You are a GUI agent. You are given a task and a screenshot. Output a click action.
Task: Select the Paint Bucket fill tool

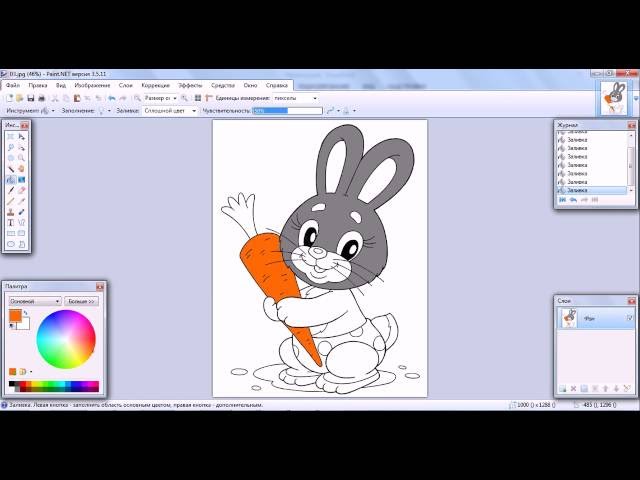(x=11, y=180)
